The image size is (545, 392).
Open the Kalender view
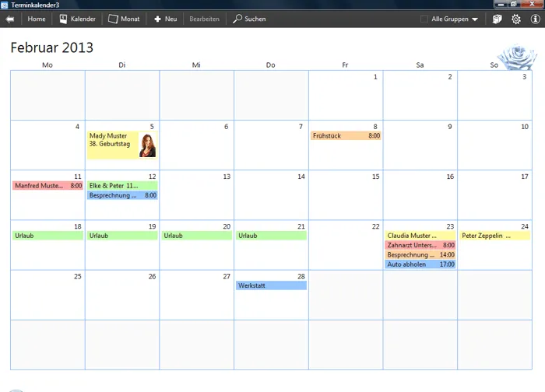(77, 19)
